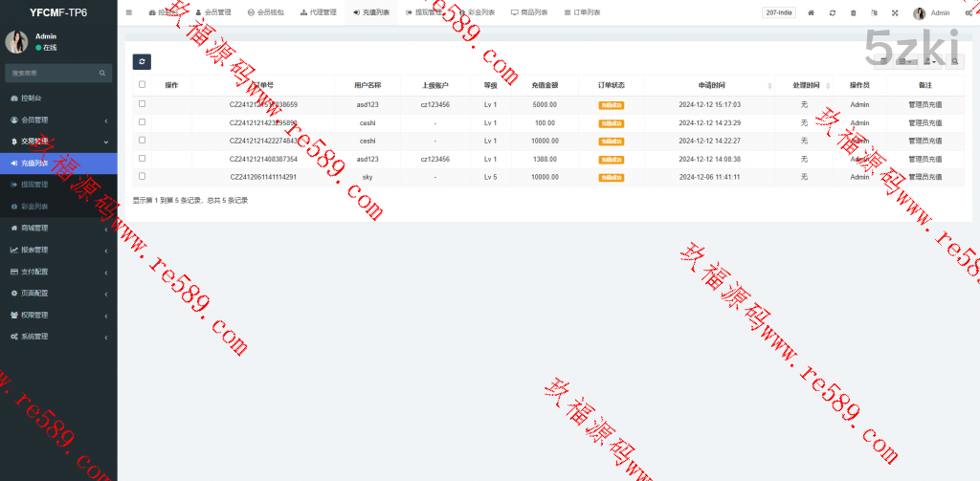Open the columns grid dropdown

coord(903,62)
